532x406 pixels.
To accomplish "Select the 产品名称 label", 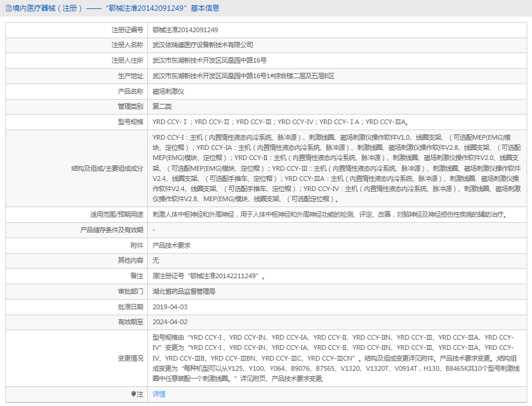I will pos(130,91).
